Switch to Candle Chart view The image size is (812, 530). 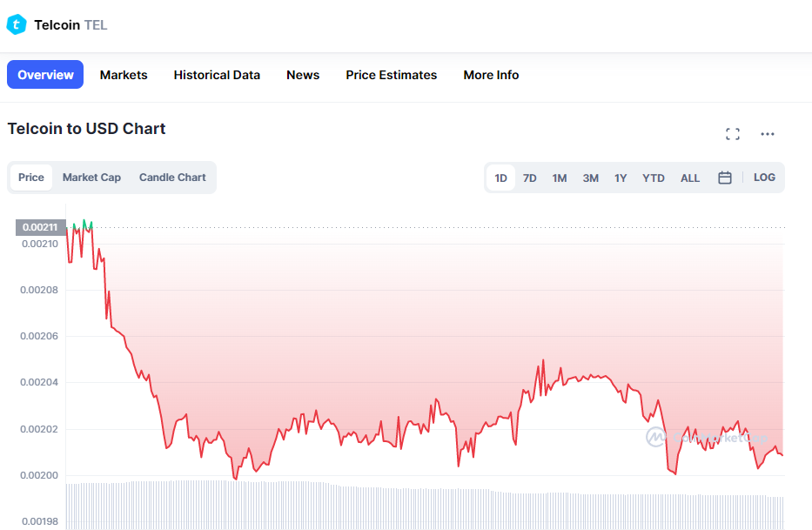(172, 178)
